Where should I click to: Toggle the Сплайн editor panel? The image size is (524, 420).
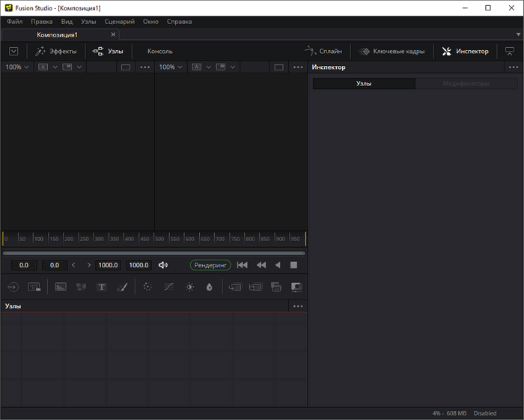(323, 51)
